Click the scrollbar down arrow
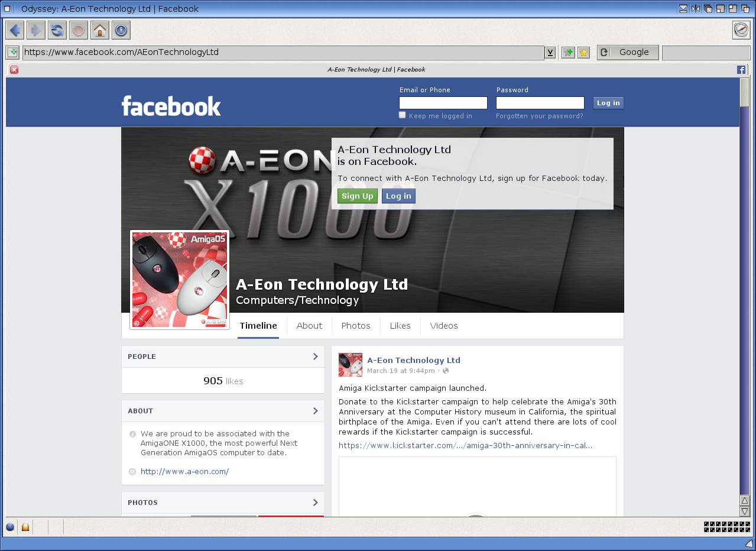The height and width of the screenshot is (551, 756). 745,511
